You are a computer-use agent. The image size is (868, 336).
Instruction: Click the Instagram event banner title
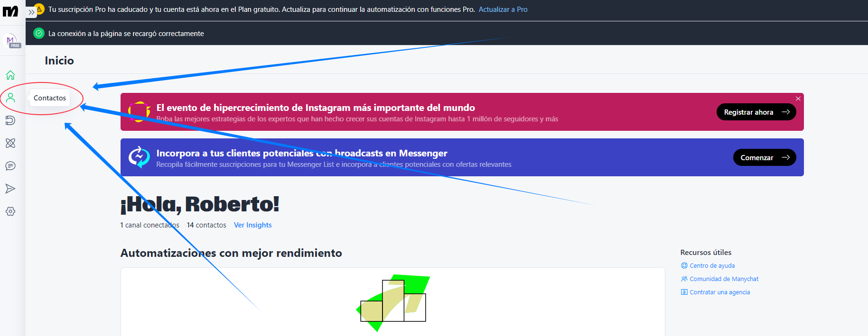[x=316, y=108]
